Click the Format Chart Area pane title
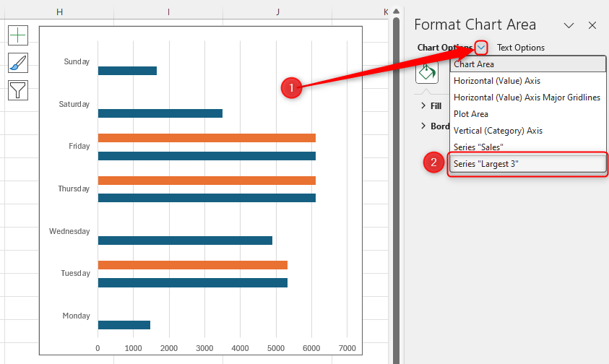Viewport: 609px width, 364px height. tap(475, 25)
